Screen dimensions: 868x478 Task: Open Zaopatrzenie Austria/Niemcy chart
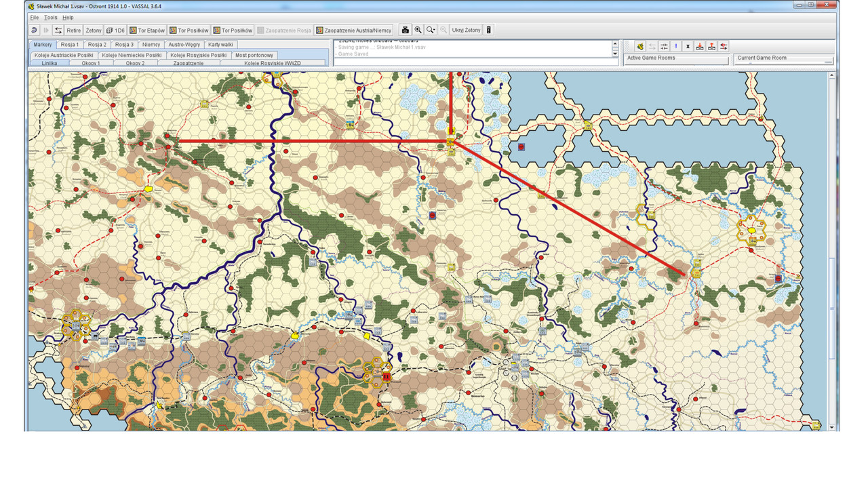click(353, 30)
